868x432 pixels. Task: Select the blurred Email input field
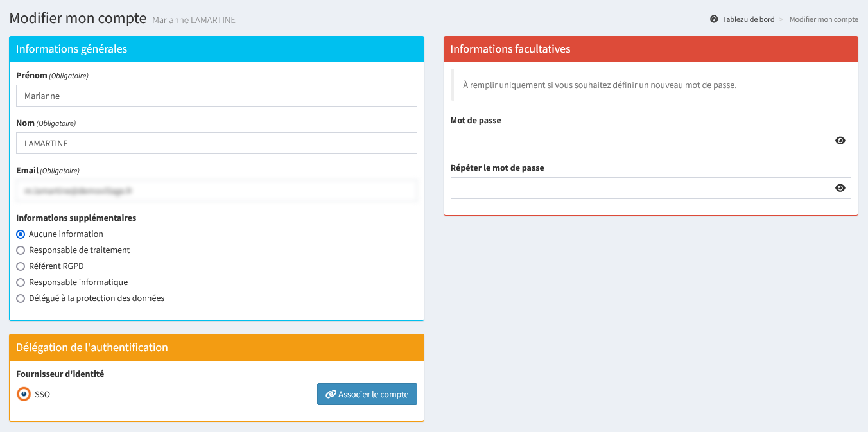pyautogui.click(x=216, y=191)
